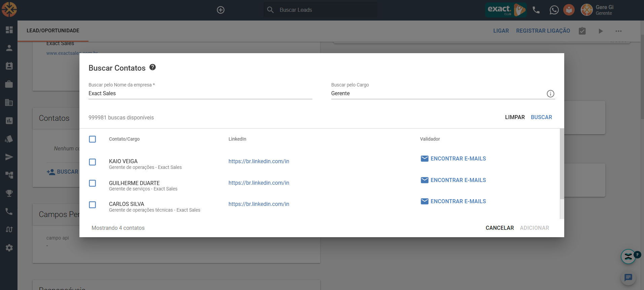Open the contact badge icon in sidebar
The width and height of the screenshot is (644, 290).
pos(9,66)
